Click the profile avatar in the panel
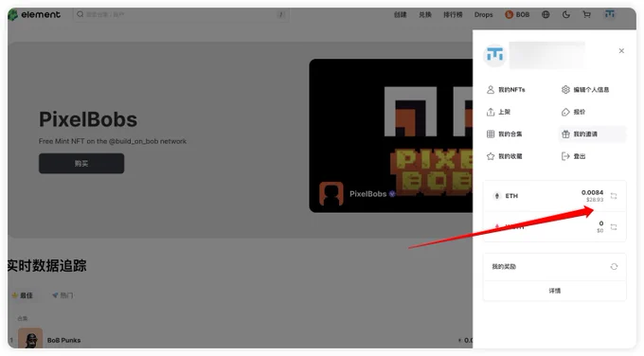644x356 pixels. pyautogui.click(x=494, y=55)
